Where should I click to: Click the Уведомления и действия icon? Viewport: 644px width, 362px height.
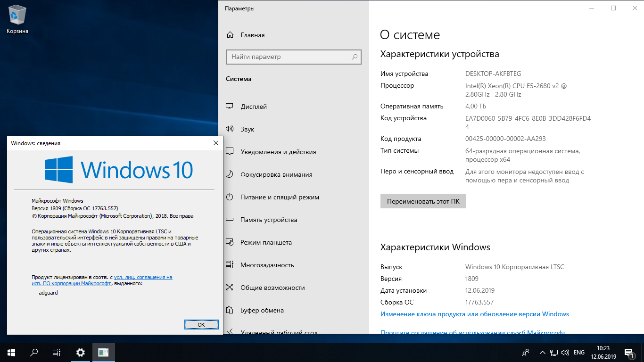pos(230,152)
